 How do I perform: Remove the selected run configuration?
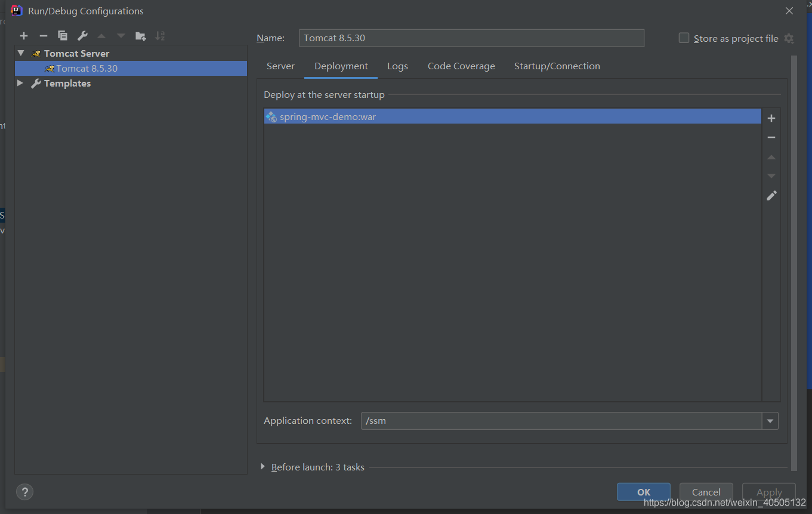(43, 36)
